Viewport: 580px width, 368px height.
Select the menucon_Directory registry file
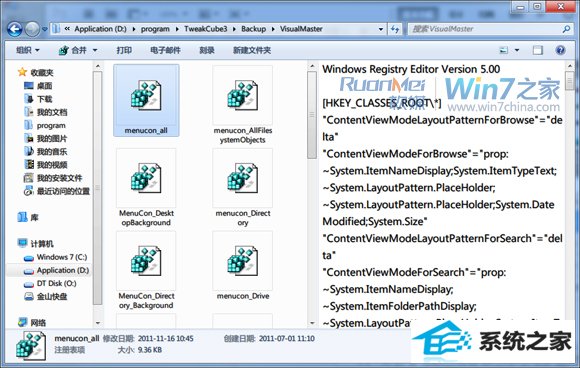point(243,188)
